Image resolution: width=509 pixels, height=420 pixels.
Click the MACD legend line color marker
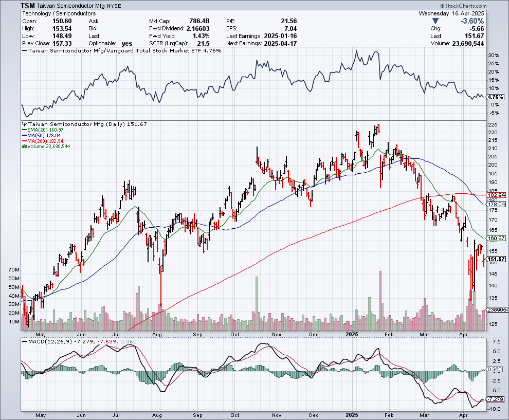coord(24,341)
